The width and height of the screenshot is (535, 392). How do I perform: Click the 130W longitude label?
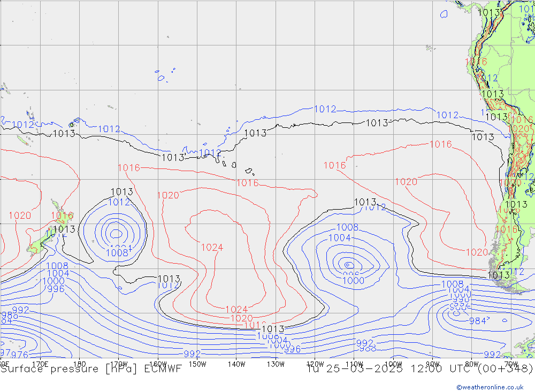point(276,364)
